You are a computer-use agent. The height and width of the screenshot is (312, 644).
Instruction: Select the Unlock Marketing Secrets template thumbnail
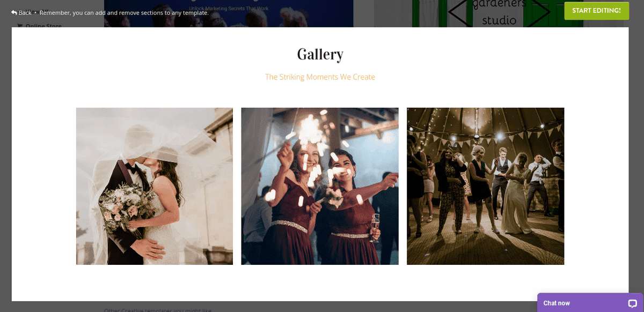(x=229, y=13)
